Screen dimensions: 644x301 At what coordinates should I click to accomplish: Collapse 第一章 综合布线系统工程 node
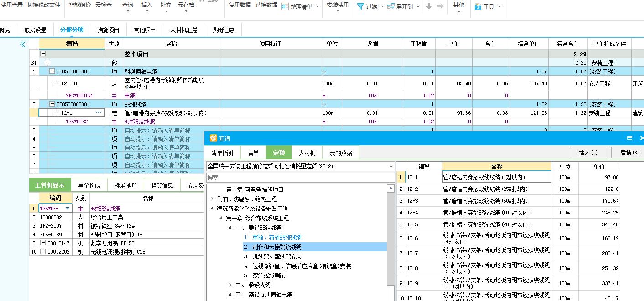pos(221,218)
